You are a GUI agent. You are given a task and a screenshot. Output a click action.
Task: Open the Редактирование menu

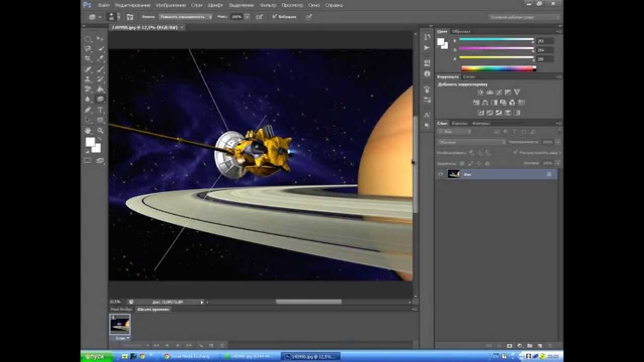click(x=132, y=5)
